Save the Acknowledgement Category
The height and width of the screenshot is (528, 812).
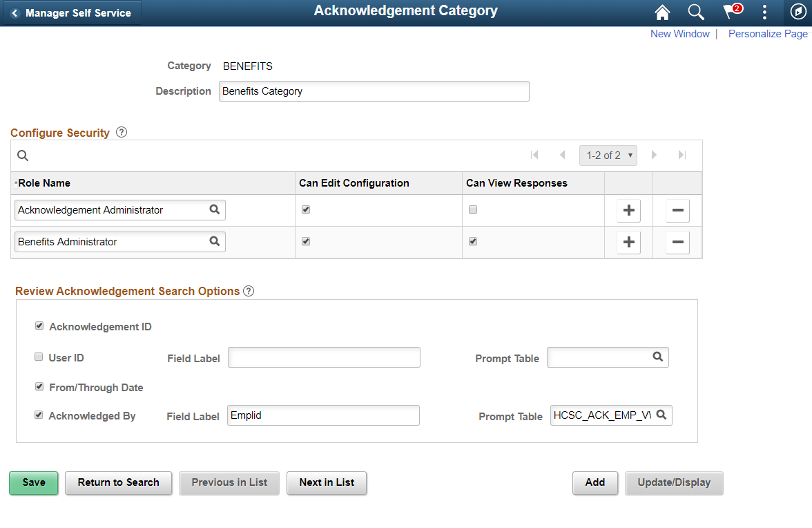tap(33, 483)
